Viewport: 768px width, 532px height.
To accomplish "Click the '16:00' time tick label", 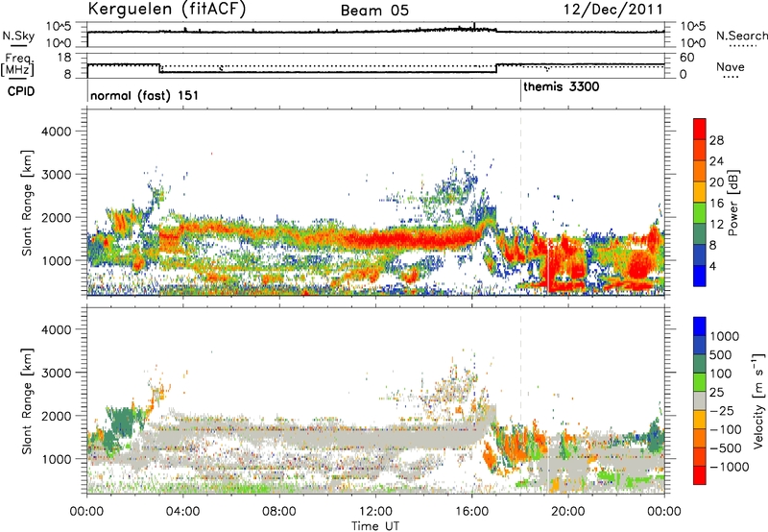I will coord(471,512).
